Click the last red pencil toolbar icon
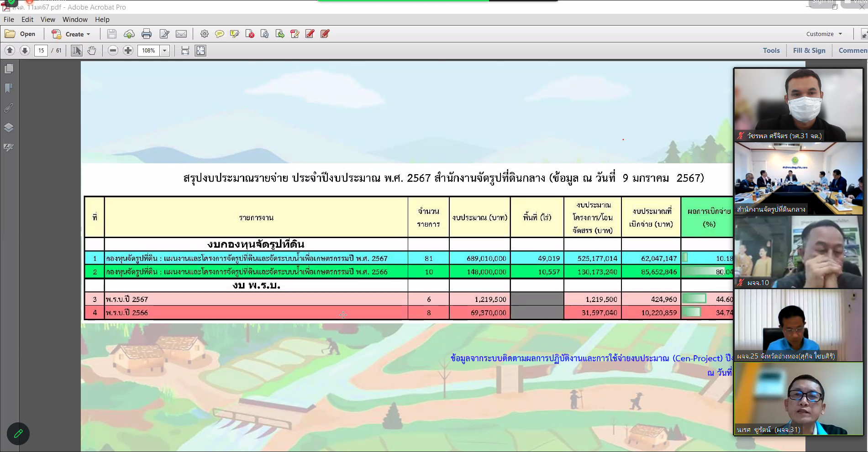The width and height of the screenshot is (868, 452). click(x=325, y=34)
